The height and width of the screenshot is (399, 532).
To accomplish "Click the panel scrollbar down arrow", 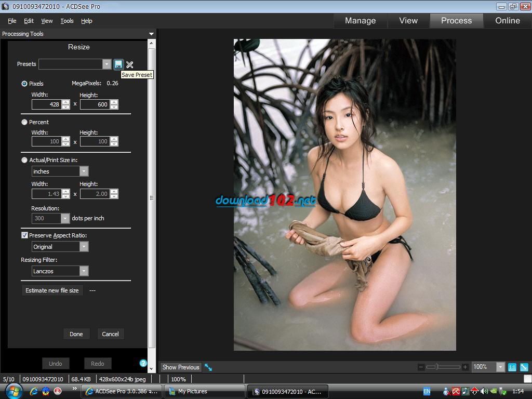I will click(x=152, y=368).
